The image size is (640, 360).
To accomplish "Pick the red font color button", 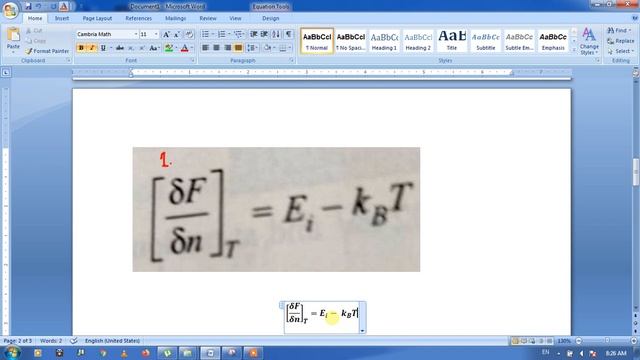I will click(184, 48).
